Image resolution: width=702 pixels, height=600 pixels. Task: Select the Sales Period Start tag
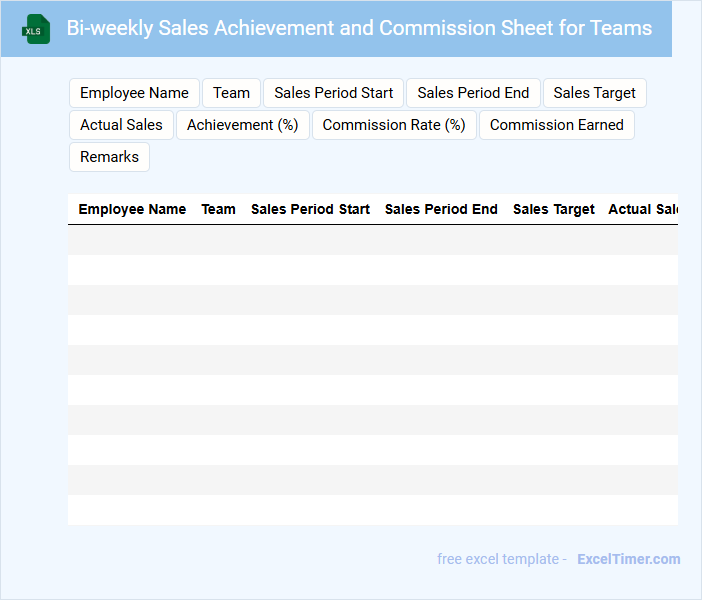pos(334,93)
